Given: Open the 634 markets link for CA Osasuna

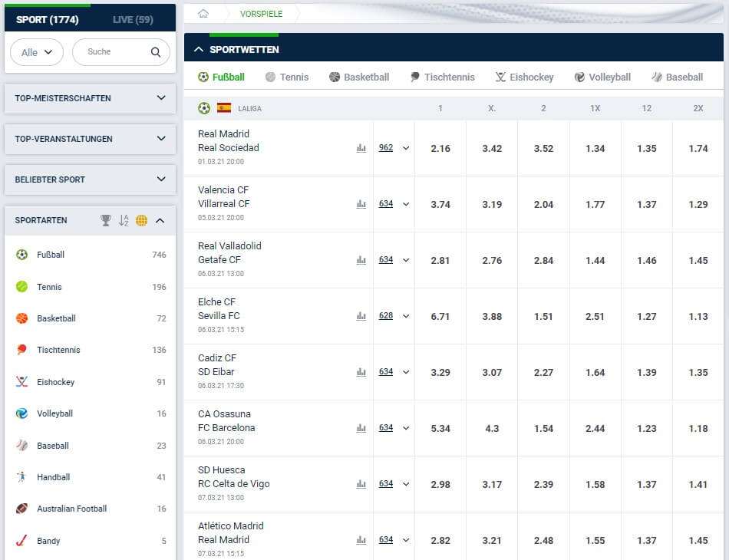Looking at the screenshot, I should 386,427.
